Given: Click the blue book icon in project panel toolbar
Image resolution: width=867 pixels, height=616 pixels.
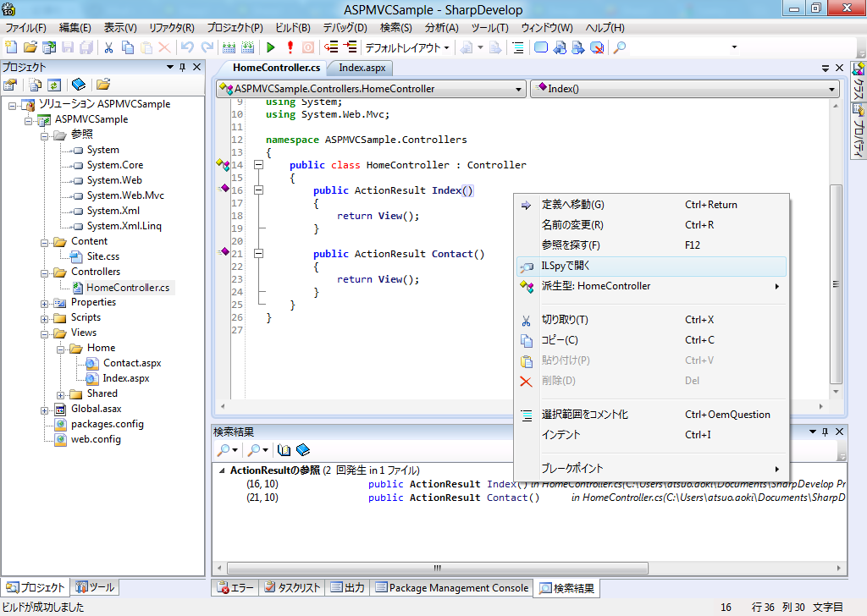Looking at the screenshot, I should pyautogui.click(x=79, y=85).
